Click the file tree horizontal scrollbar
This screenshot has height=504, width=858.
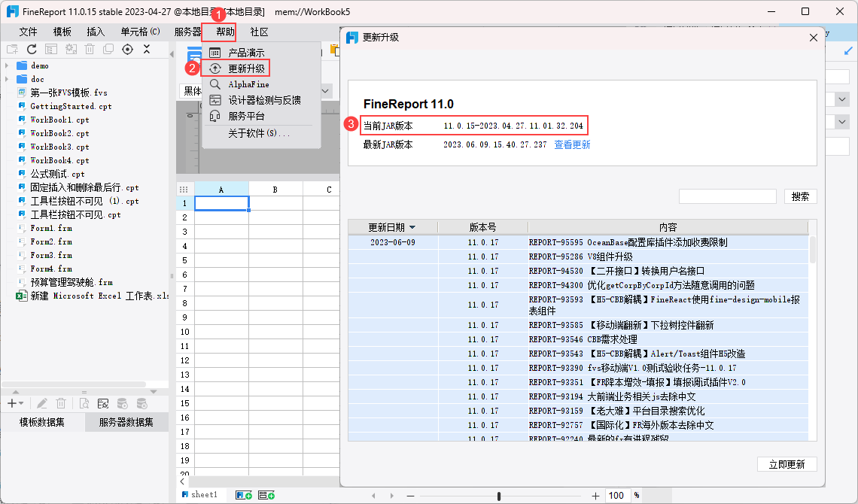pyautogui.click(x=74, y=384)
